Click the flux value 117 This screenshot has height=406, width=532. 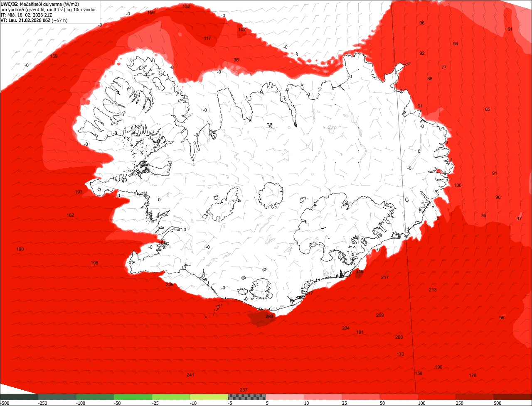pyautogui.click(x=207, y=38)
